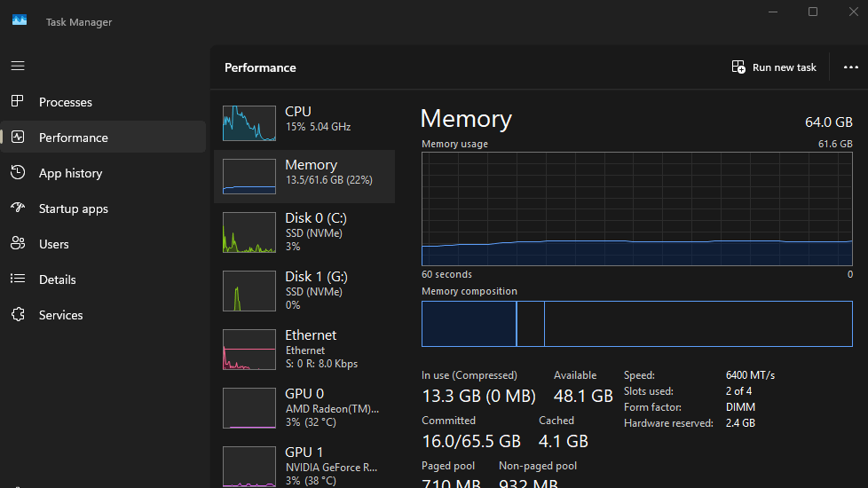
Task: Select the Ethernet graph thumbnail
Action: click(x=249, y=350)
